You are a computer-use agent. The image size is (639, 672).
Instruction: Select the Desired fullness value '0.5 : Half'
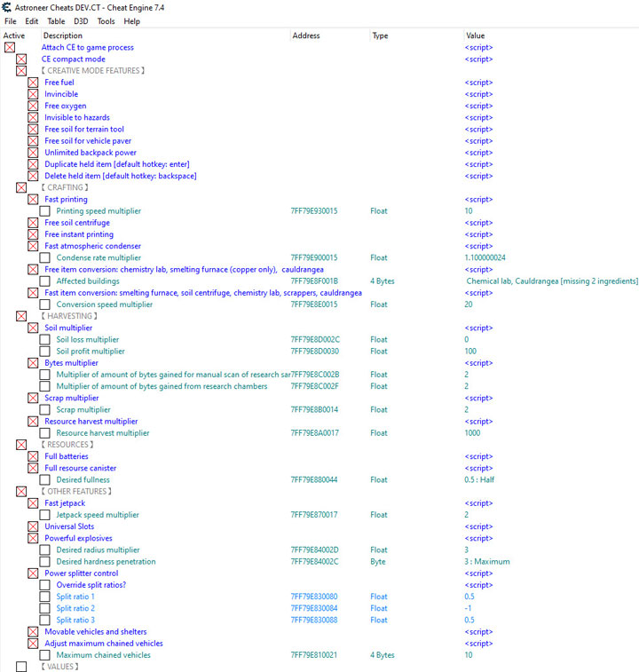pos(482,480)
